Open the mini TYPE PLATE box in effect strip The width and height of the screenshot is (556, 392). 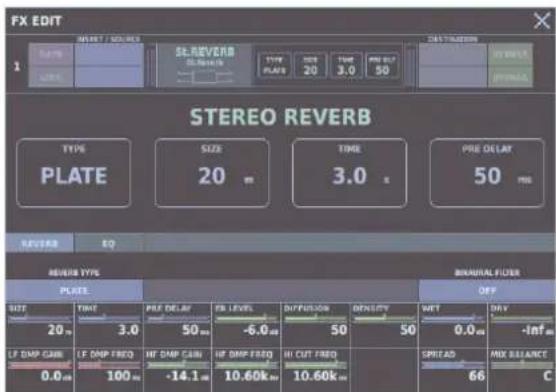[x=274, y=65]
